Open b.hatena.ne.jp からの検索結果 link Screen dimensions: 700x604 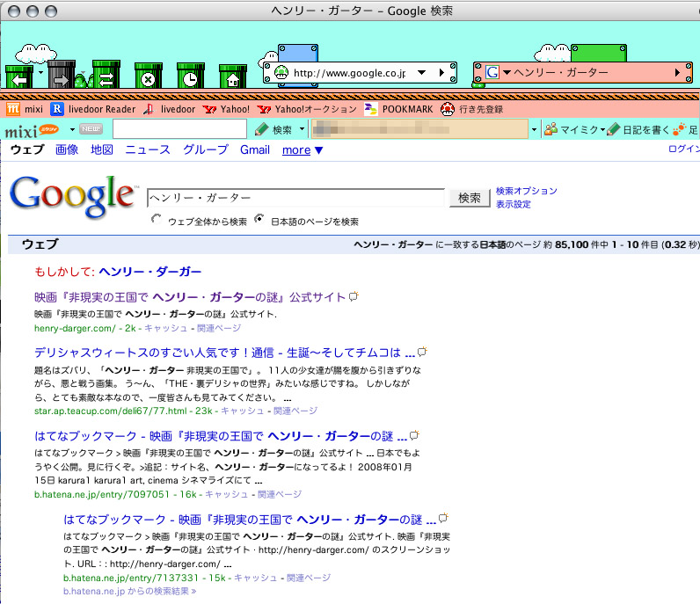[129, 591]
